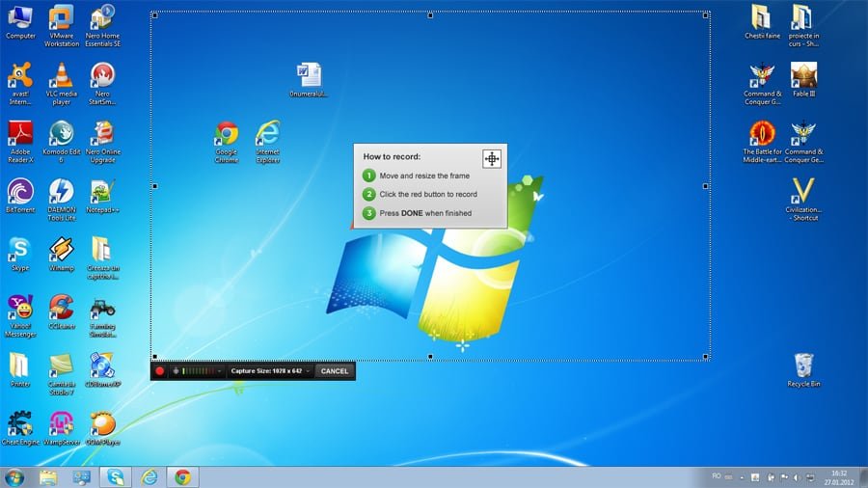Viewport: 868px width, 488px height.
Task: Select the Civilization V shortcut icon
Action: tap(803, 201)
